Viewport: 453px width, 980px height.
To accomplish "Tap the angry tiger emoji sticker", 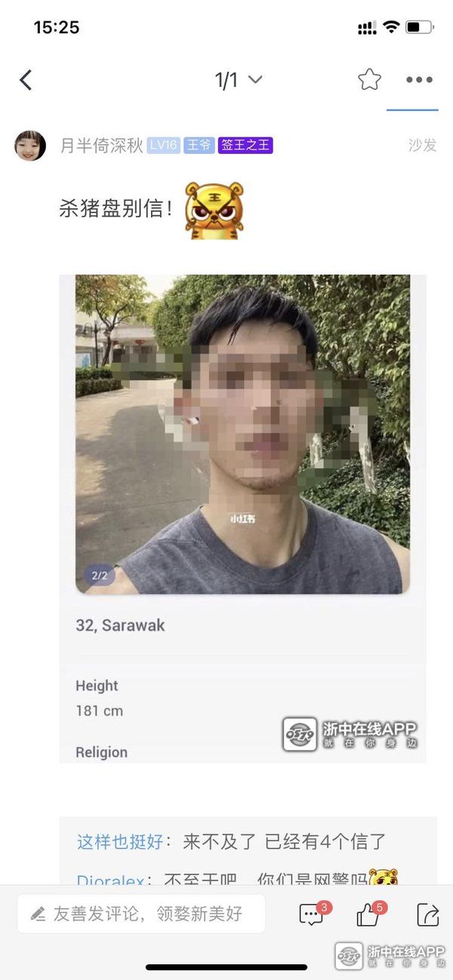I will (x=213, y=210).
